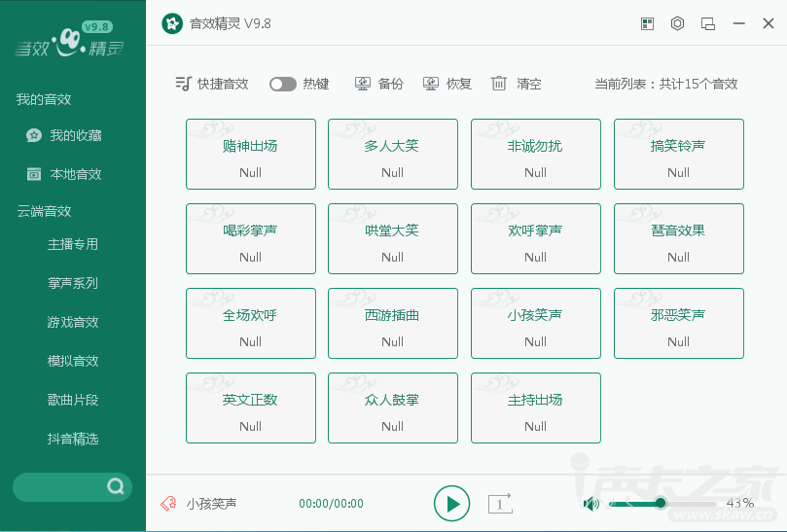The image size is (787, 532).
Task: Minimize the 音效精灵 window
Action: point(738,23)
